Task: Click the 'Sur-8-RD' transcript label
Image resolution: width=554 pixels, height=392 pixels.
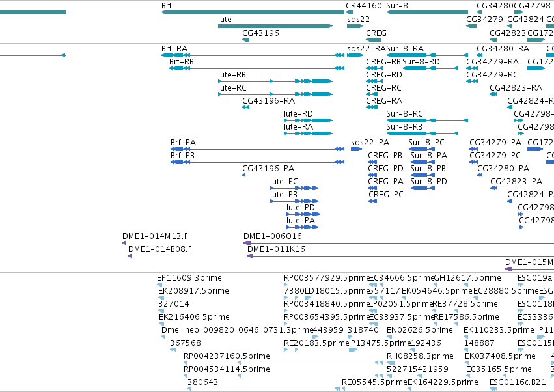Action: coord(421,61)
